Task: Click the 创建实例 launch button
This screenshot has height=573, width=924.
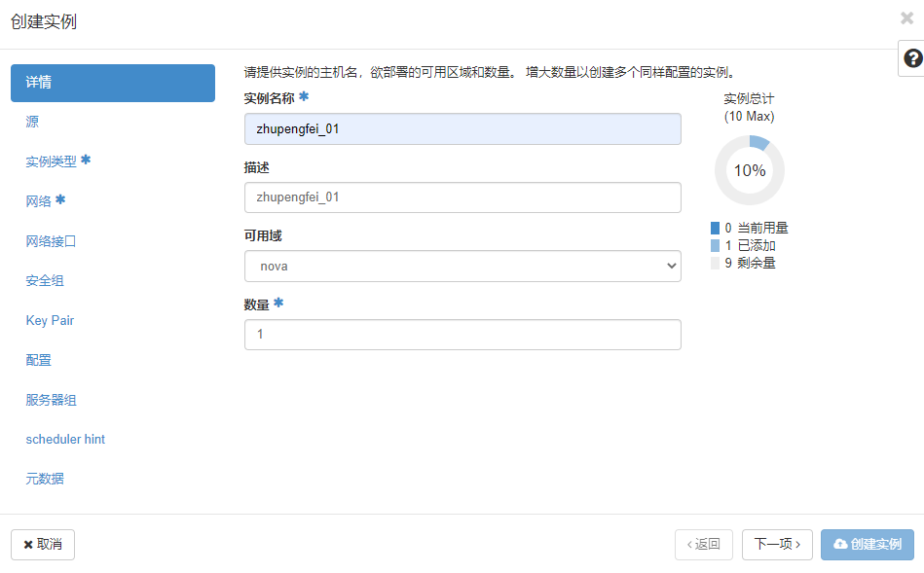Action: [x=867, y=545]
